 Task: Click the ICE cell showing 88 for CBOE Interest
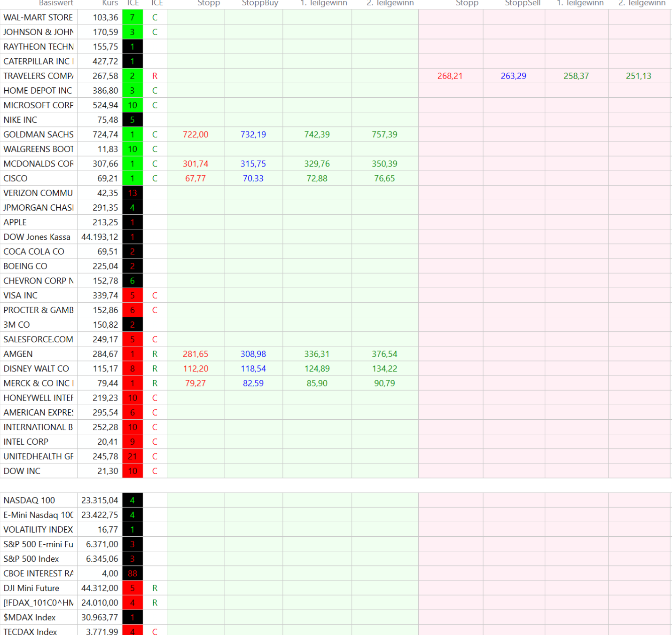tap(133, 573)
